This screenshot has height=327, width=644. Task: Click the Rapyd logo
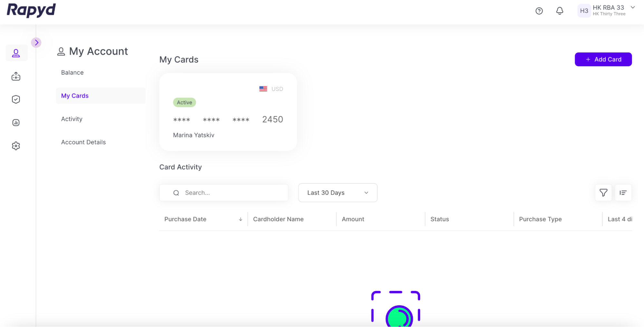[31, 10]
